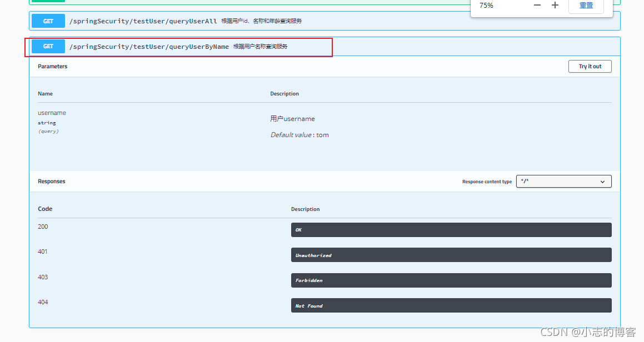Click the (query) label under username
Viewport: 644px width, 342px height.
point(48,132)
